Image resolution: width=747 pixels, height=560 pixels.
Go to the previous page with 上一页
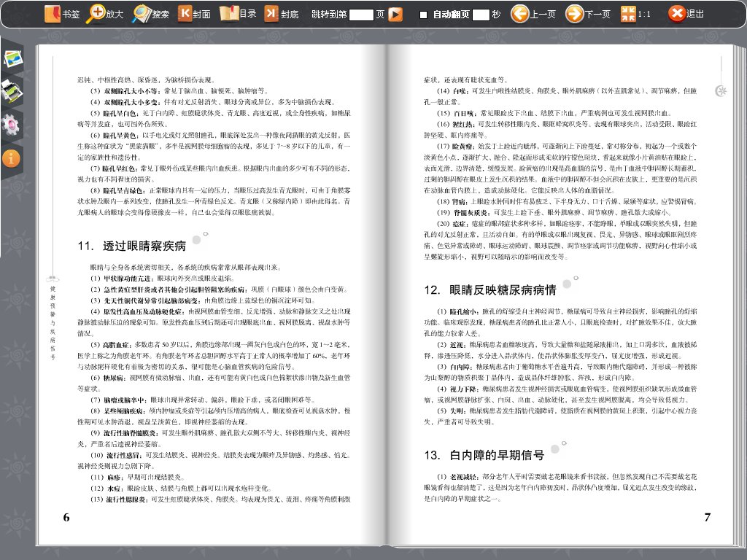coord(533,14)
